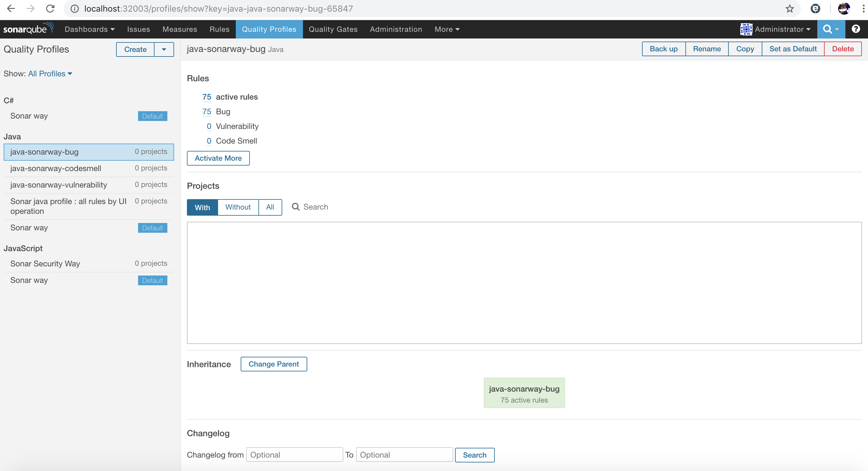The height and width of the screenshot is (471, 868).
Task: Expand the Dashboards menu
Action: click(x=89, y=29)
